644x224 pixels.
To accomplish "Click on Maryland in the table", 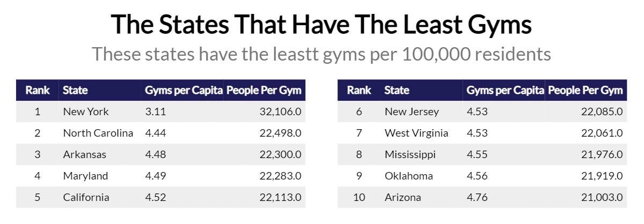I will click(x=85, y=176).
